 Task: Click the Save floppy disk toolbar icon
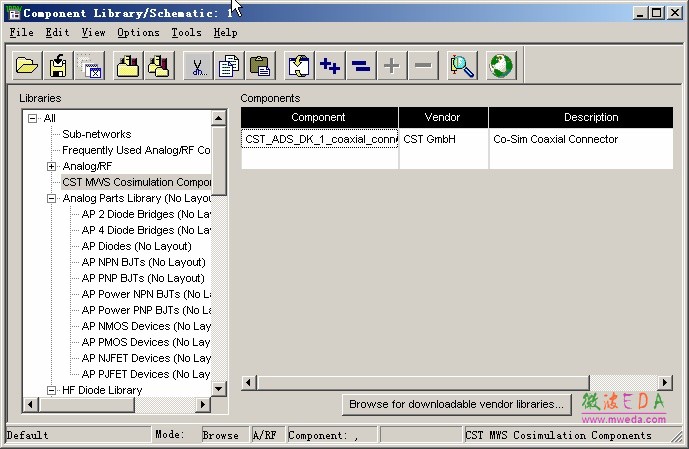pos(58,65)
